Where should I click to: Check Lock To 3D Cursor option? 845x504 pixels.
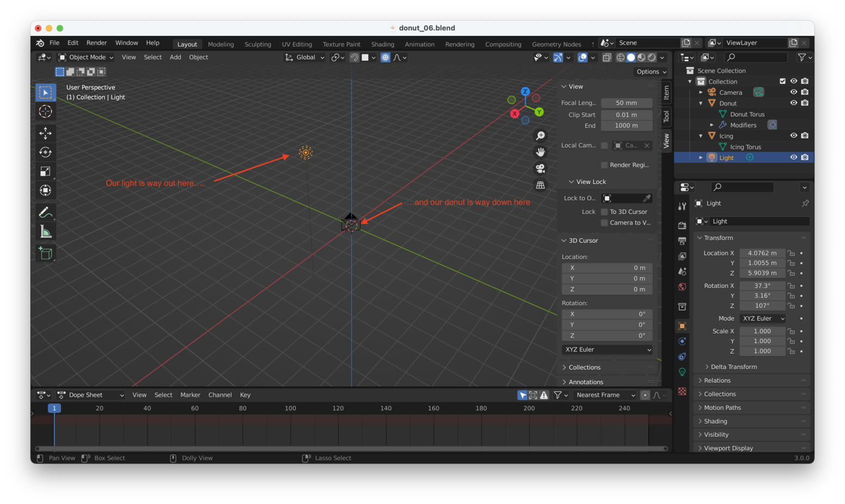(604, 212)
